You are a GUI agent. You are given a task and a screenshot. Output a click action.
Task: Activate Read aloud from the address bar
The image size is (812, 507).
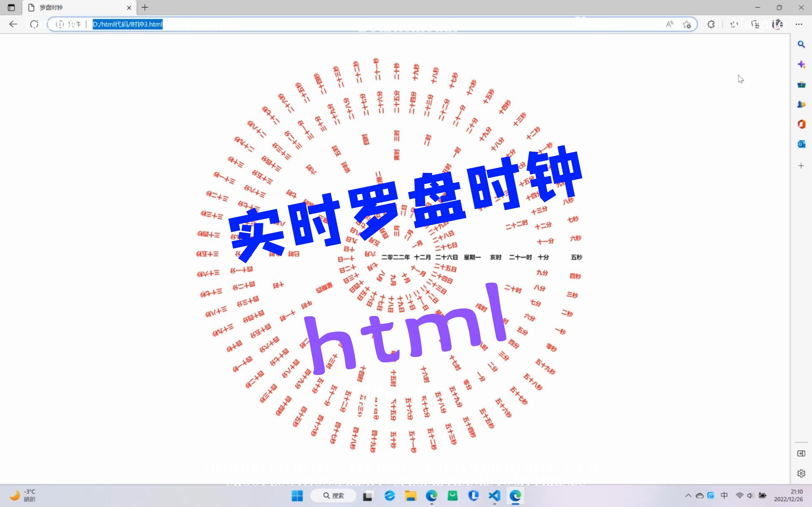click(x=670, y=24)
